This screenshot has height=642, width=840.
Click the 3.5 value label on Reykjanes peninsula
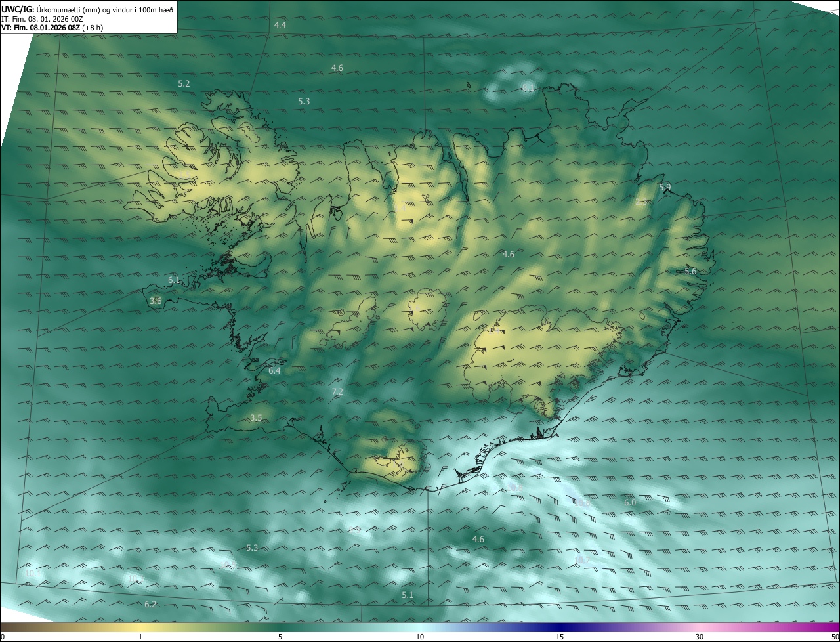coord(256,418)
